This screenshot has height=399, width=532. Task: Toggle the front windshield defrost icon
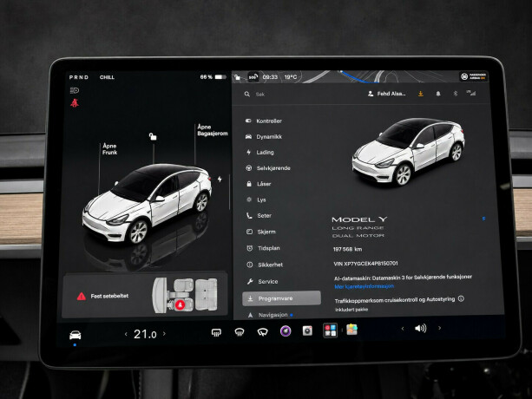click(240, 332)
